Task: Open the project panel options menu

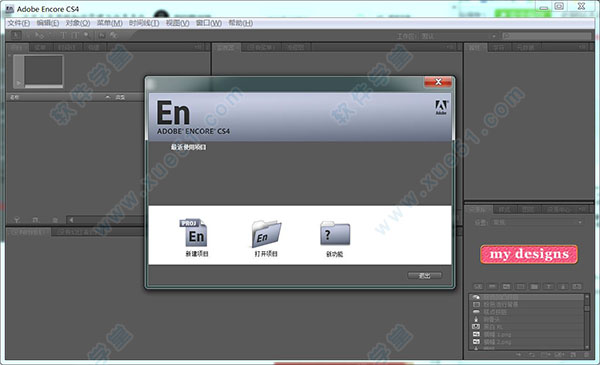Action: click(x=199, y=47)
